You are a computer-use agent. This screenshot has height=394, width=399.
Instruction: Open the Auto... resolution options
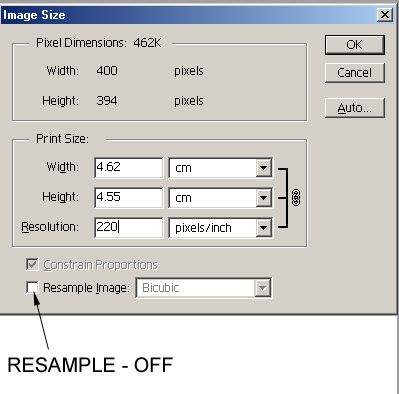(355, 108)
